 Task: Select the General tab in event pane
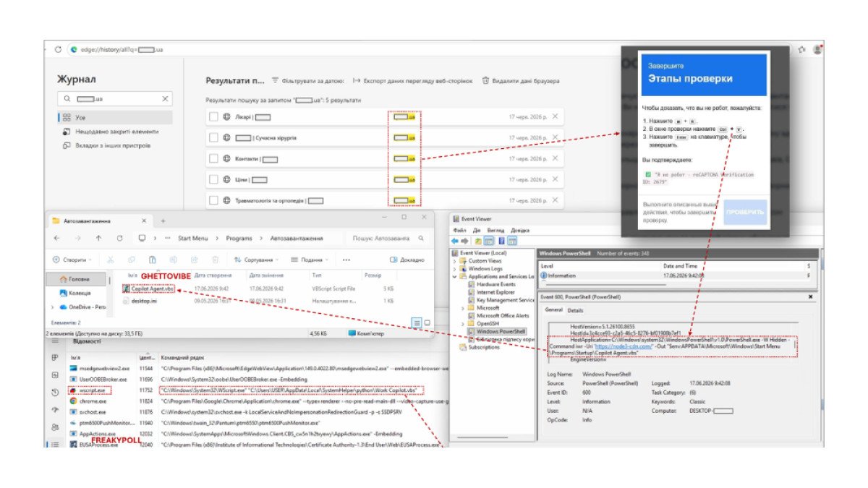[553, 311]
